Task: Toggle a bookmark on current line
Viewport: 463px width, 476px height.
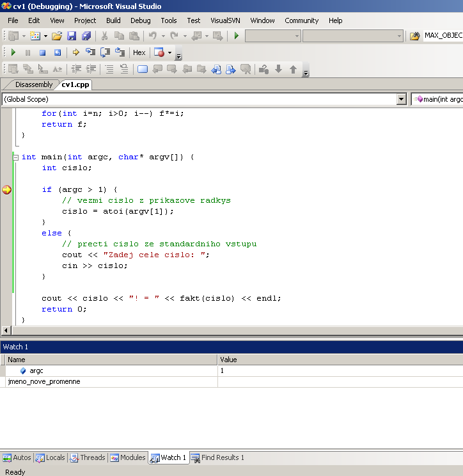Action: click(143, 70)
